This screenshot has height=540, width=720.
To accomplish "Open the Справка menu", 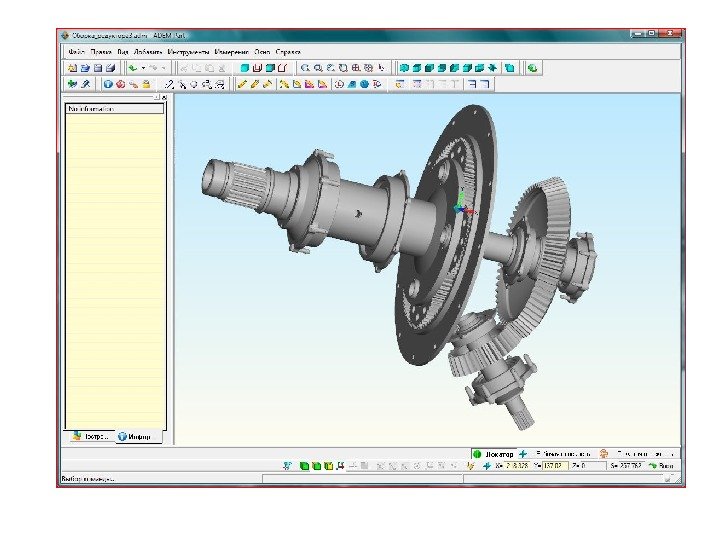I will (x=288, y=52).
